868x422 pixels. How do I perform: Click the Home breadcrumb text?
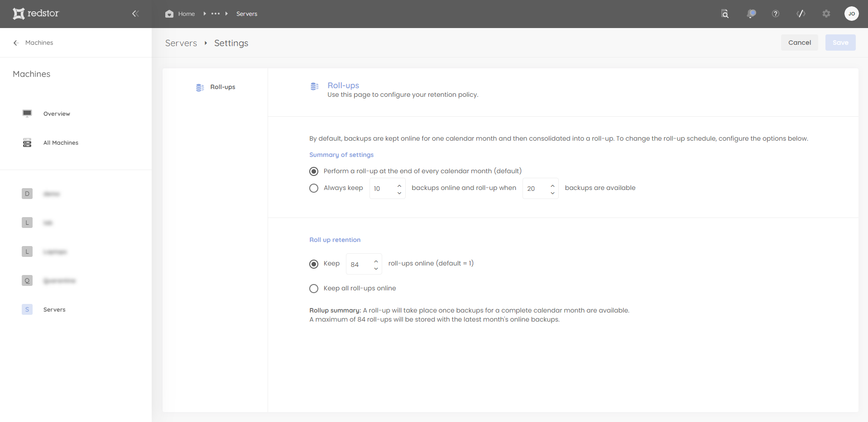187,14
